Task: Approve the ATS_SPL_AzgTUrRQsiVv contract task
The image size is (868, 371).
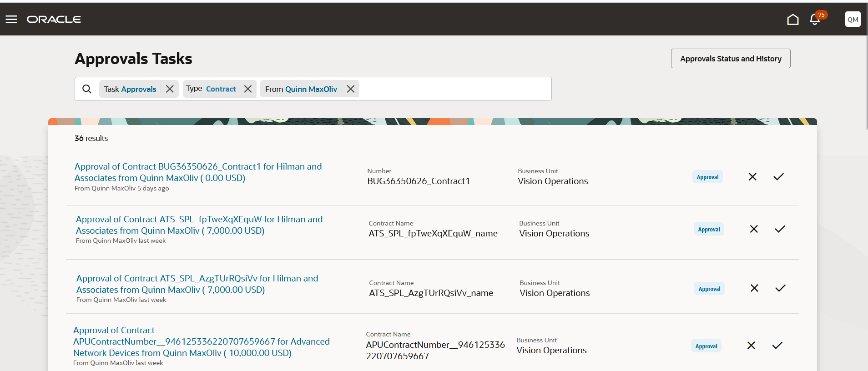Action: tap(780, 288)
